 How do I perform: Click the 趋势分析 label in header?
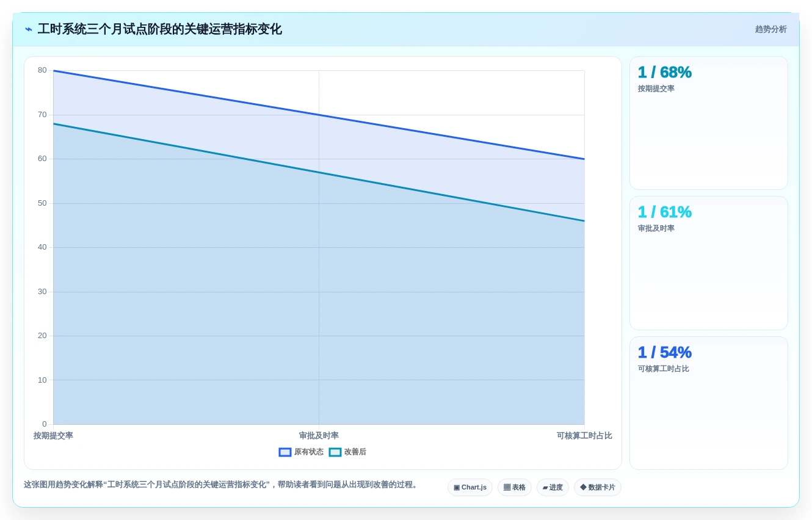(770, 29)
